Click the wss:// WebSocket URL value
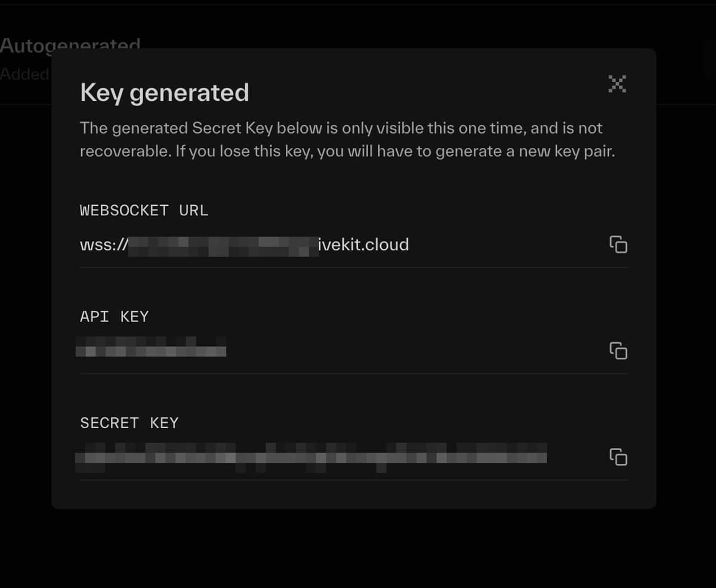This screenshot has width=716, height=588. 244,245
